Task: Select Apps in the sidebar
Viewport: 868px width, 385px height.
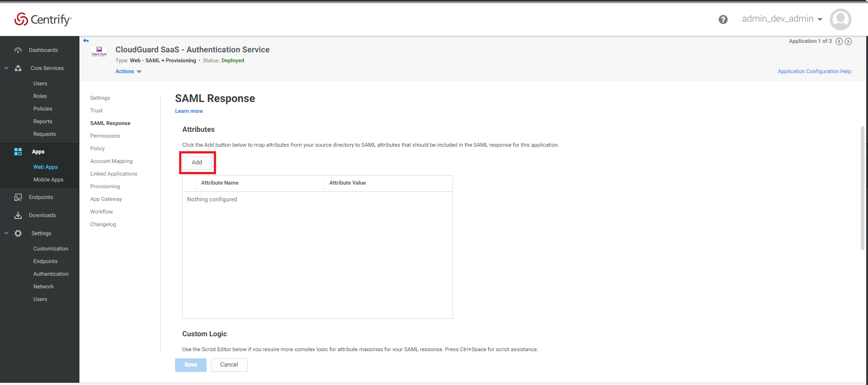Action: (x=38, y=152)
